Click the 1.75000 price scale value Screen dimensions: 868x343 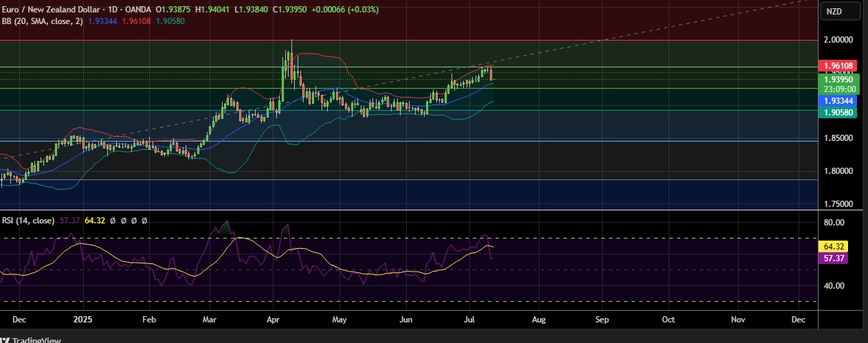point(838,204)
